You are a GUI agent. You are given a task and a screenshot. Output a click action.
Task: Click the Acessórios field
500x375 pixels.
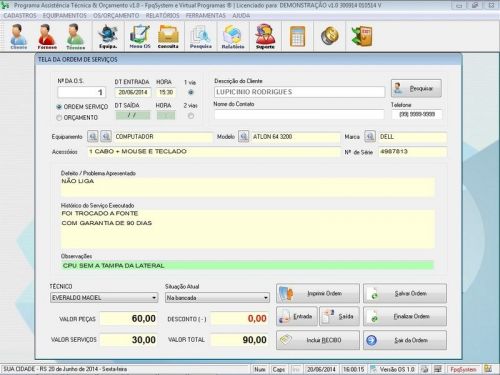(213, 152)
